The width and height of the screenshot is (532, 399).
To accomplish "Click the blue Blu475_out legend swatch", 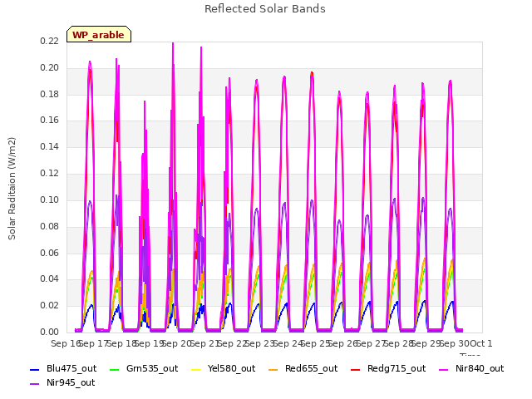I will pyautogui.click(x=35, y=369).
